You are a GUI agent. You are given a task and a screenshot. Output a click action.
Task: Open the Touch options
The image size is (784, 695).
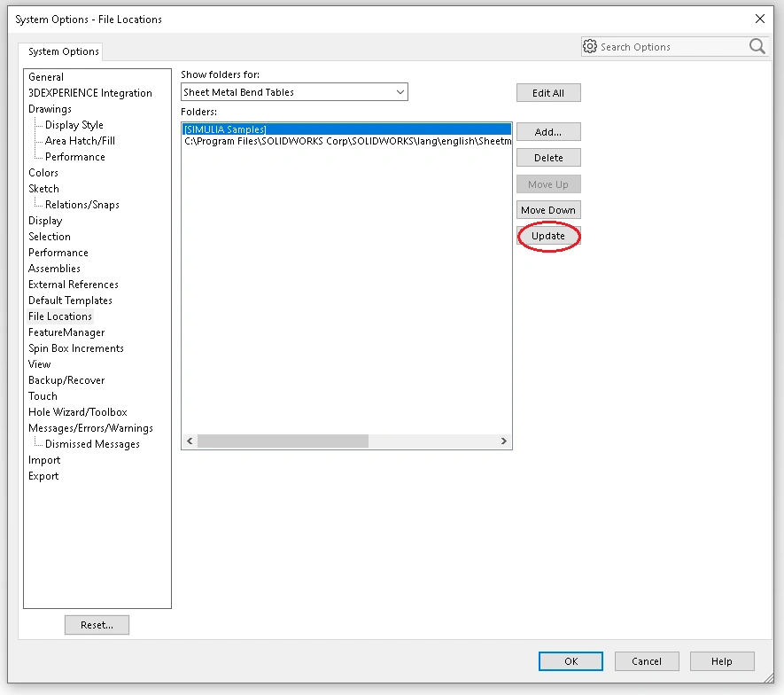tap(43, 396)
